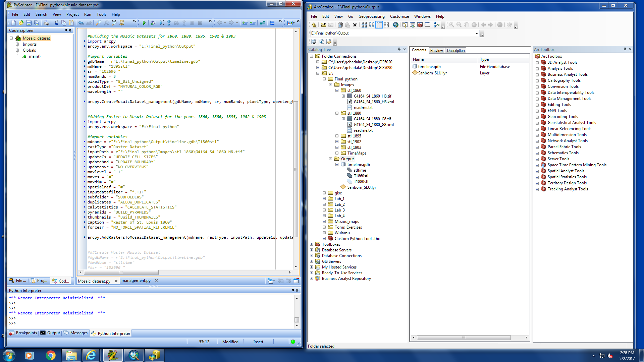
Task: Click Connect To Folder icon in ArcCatalog
Action: [323, 25]
